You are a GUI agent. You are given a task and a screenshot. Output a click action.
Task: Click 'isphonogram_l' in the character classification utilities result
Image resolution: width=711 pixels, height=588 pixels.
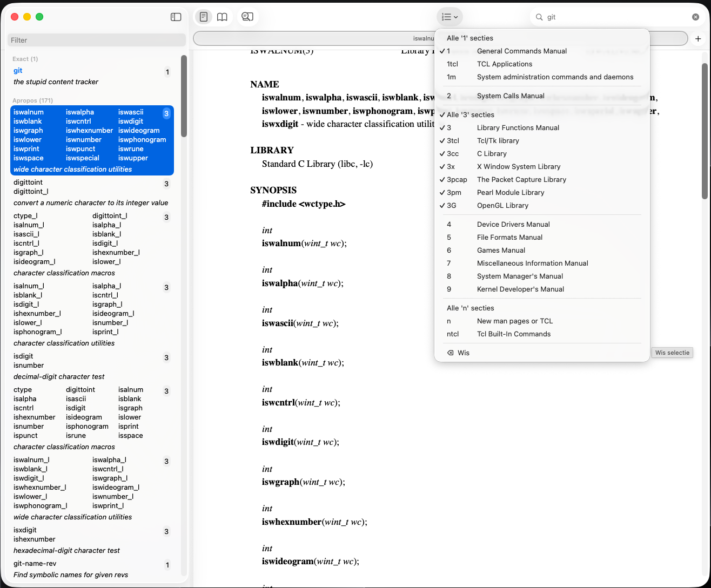click(37, 332)
